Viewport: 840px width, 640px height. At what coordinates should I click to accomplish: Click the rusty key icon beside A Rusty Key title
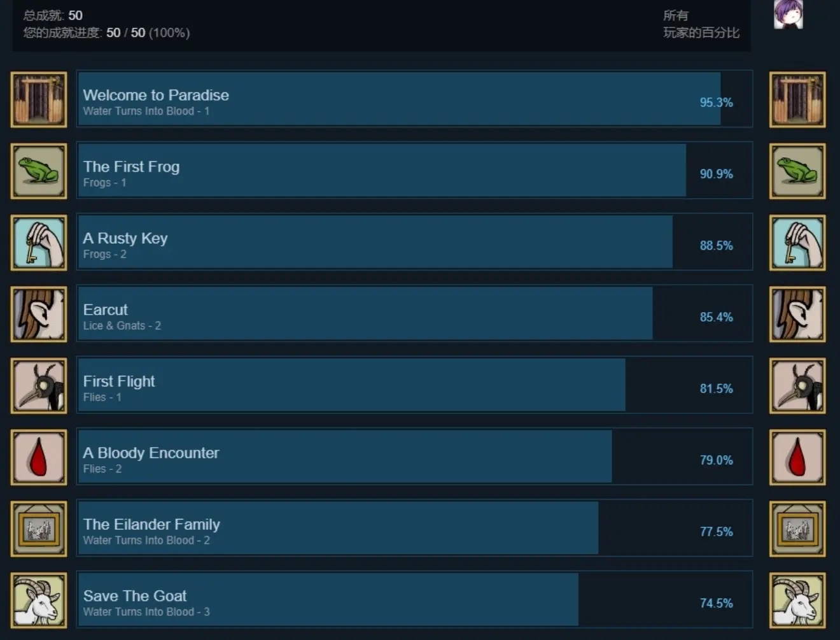point(39,243)
